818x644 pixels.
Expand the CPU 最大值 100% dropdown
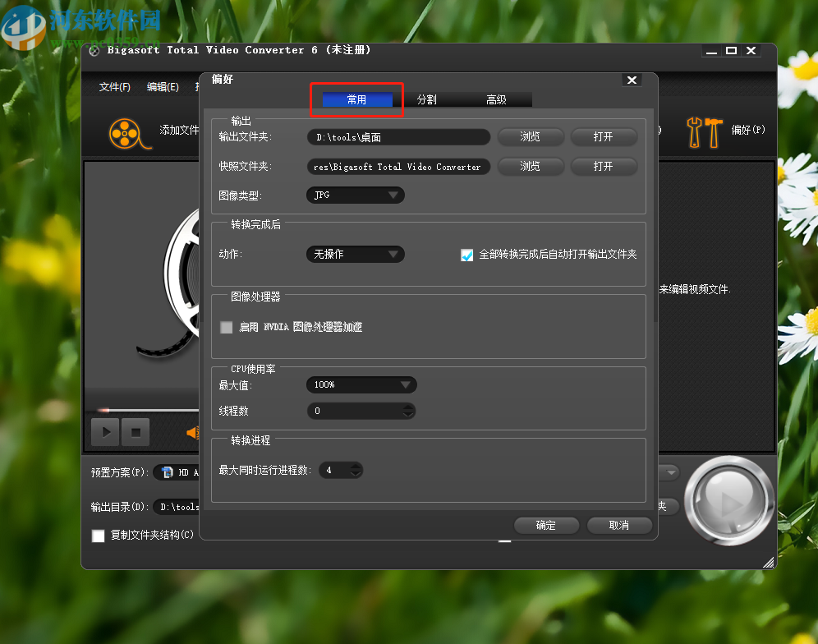click(x=405, y=384)
